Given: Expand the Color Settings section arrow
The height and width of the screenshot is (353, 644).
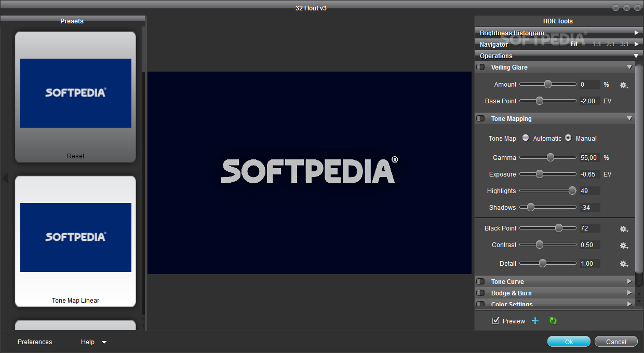Looking at the screenshot, I should 629,304.
